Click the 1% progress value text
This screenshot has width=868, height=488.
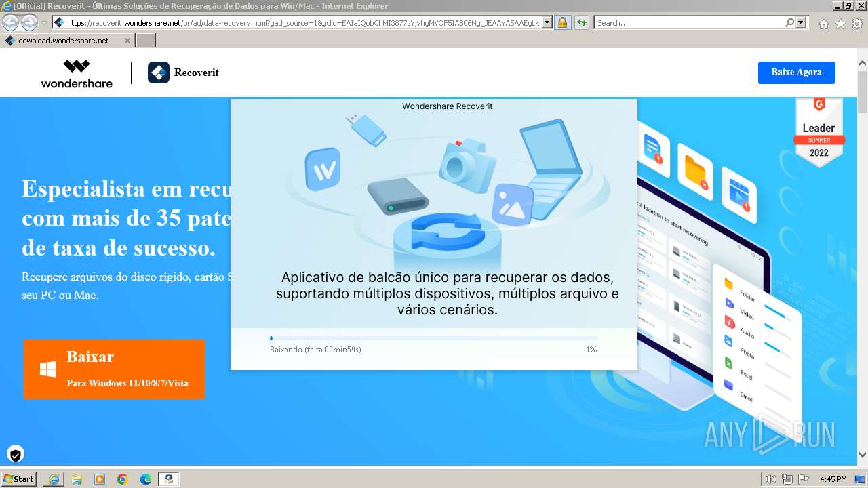(591, 350)
